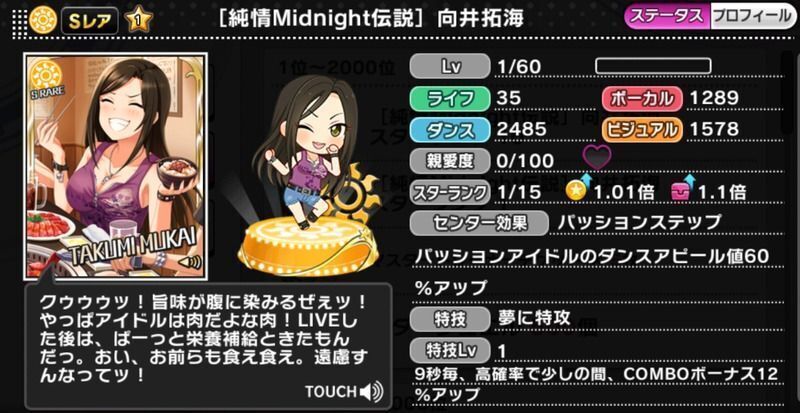Switch to the ステータス tab
The height and width of the screenshot is (413, 800).
click(x=667, y=17)
